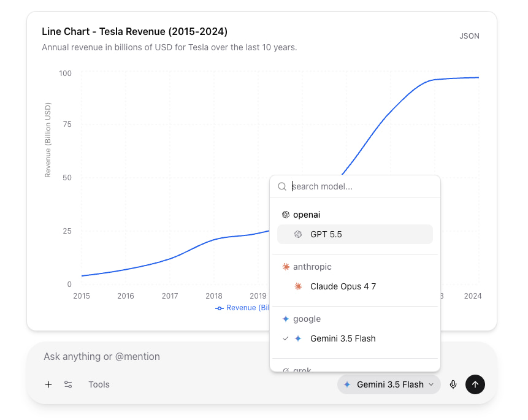Click the chevron arrow in model selector
Image resolution: width=528 pixels, height=420 pixels.
431,384
